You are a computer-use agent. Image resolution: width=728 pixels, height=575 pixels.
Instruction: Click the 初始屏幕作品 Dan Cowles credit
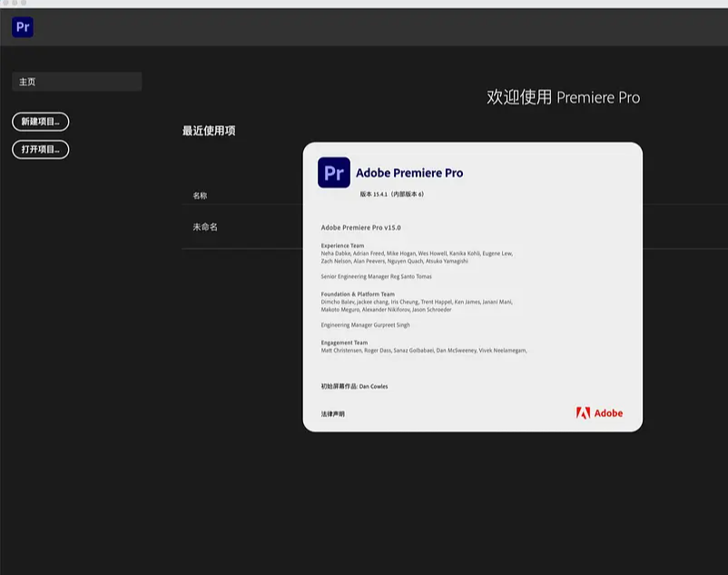(x=354, y=386)
